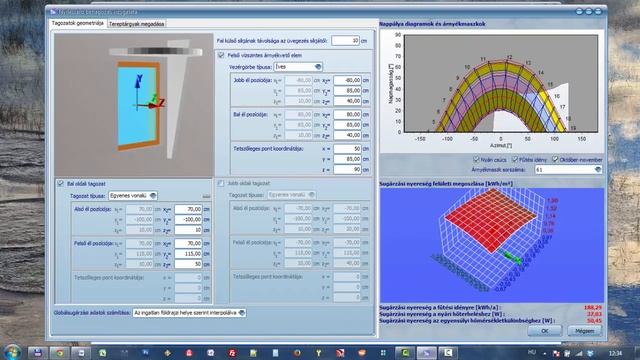Screen dimensions: 640x360
Task: Click Bal tagozat Felső él x2 field 70,00
Action: click(x=188, y=244)
